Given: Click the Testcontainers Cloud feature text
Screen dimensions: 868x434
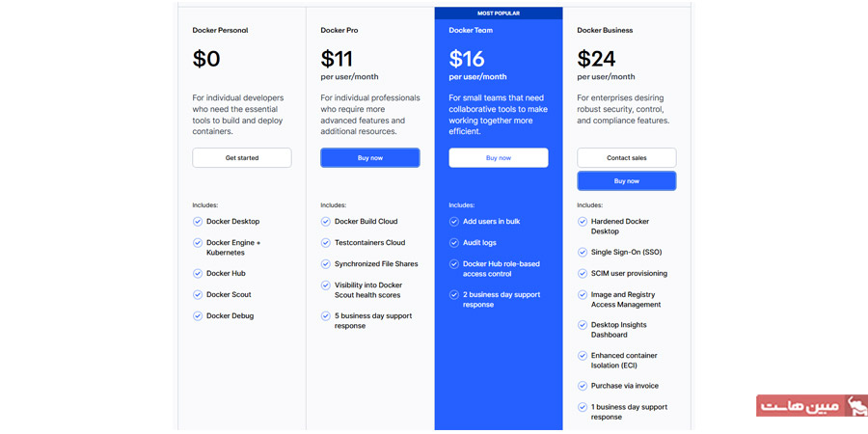Looking at the screenshot, I should [x=369, y=243].
